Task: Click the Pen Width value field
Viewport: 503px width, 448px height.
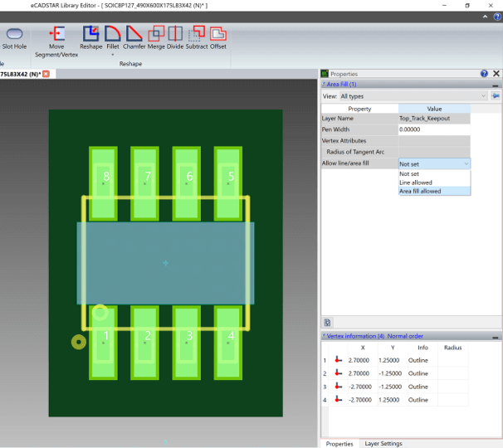Action: point(434,129)
